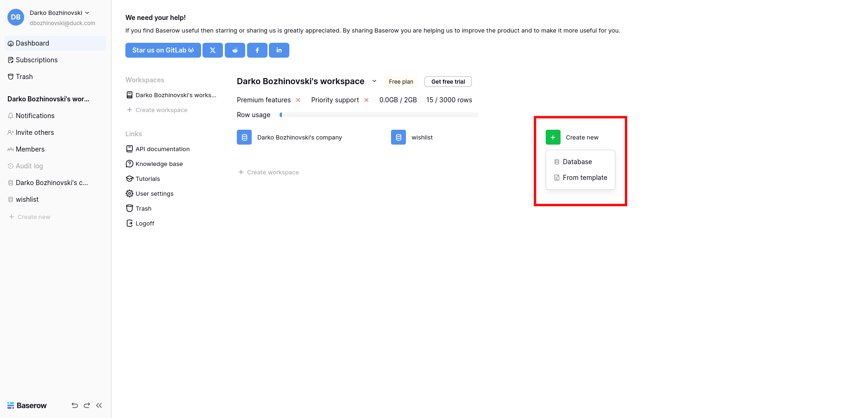Share on LinkedIn using the icon button

279,50
